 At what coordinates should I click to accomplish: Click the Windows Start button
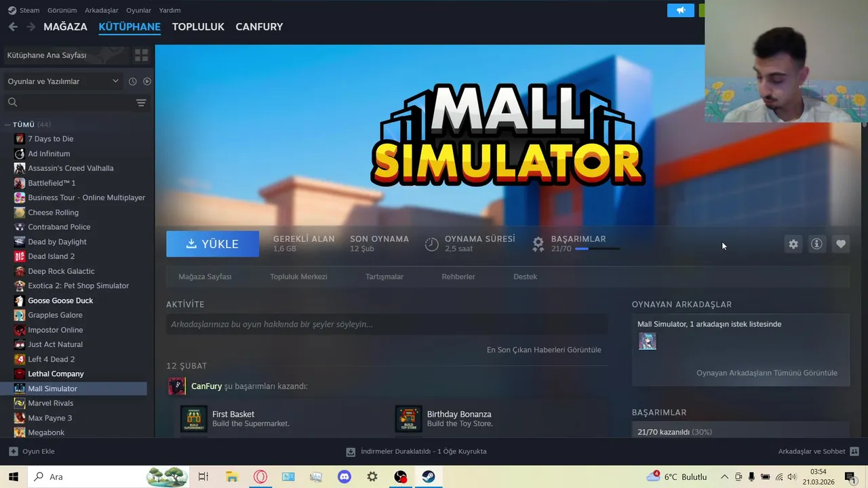coord(14,476)
